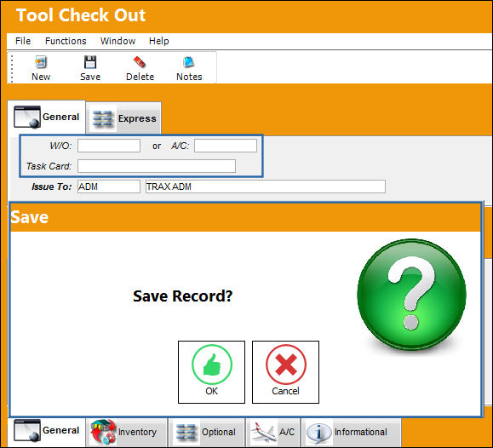Click the green question mark icon

click(411, 294)
